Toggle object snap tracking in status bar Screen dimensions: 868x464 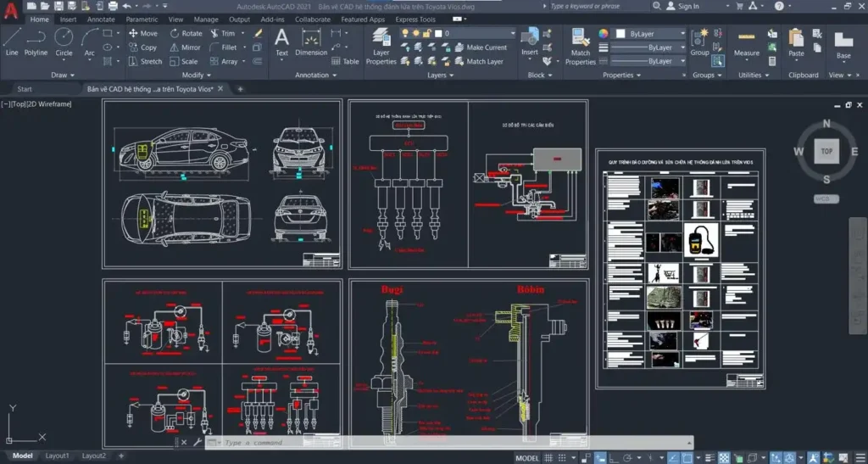[674, 458]
